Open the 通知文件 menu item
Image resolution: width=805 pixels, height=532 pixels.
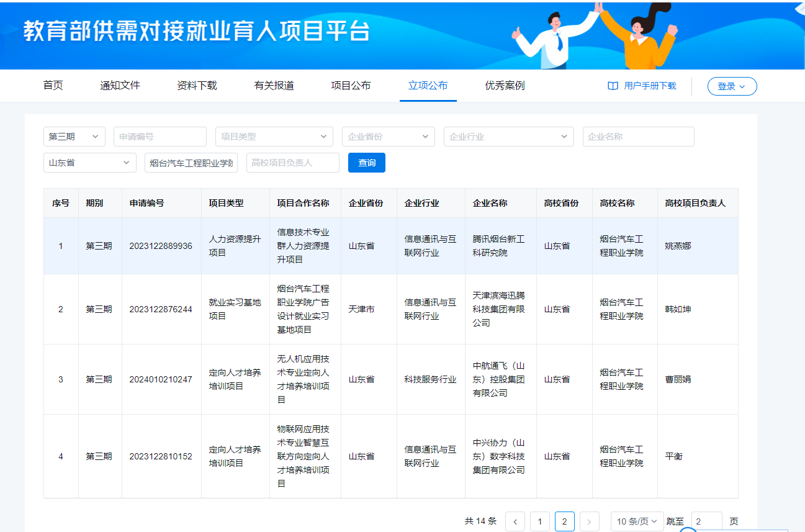click(x=120, y=86)
